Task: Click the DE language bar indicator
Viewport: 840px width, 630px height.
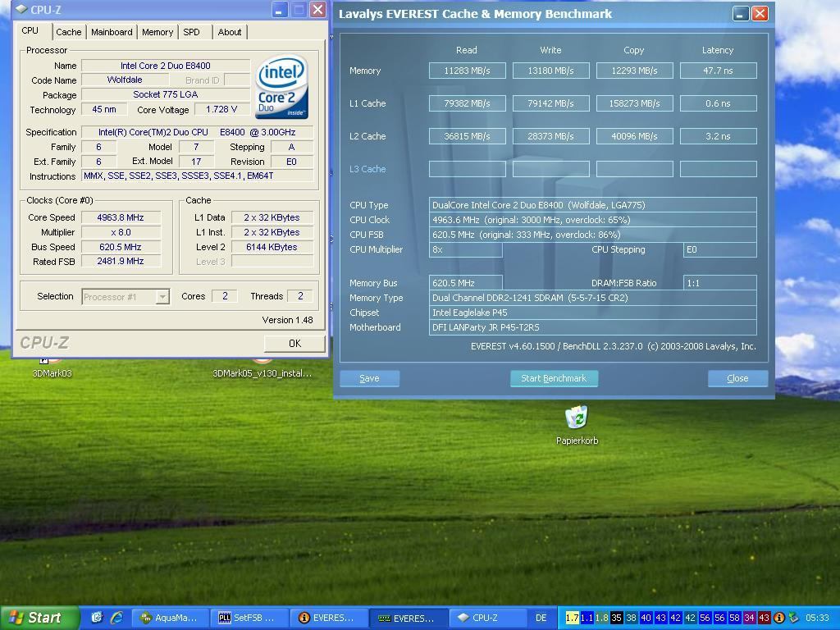Action: (x=541, y=618)
